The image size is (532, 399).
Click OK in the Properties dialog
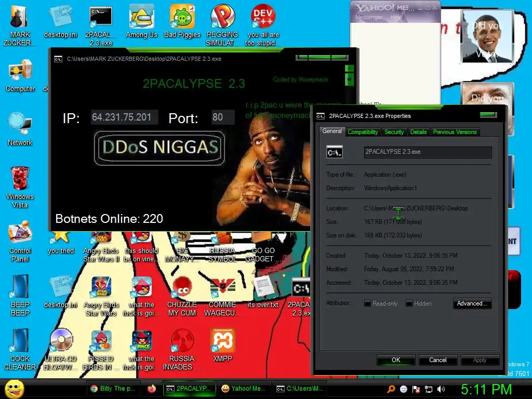[x=396, y=360]
